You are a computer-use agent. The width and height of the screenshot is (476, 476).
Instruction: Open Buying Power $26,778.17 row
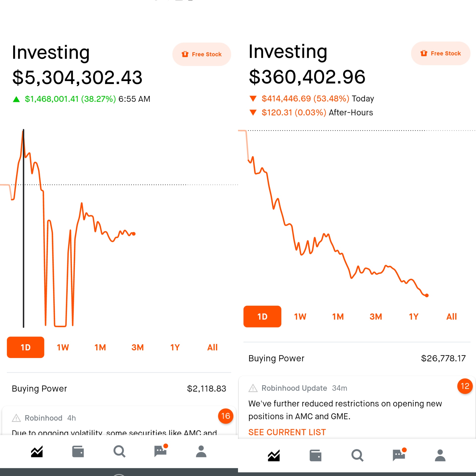[x=357, y=358]
